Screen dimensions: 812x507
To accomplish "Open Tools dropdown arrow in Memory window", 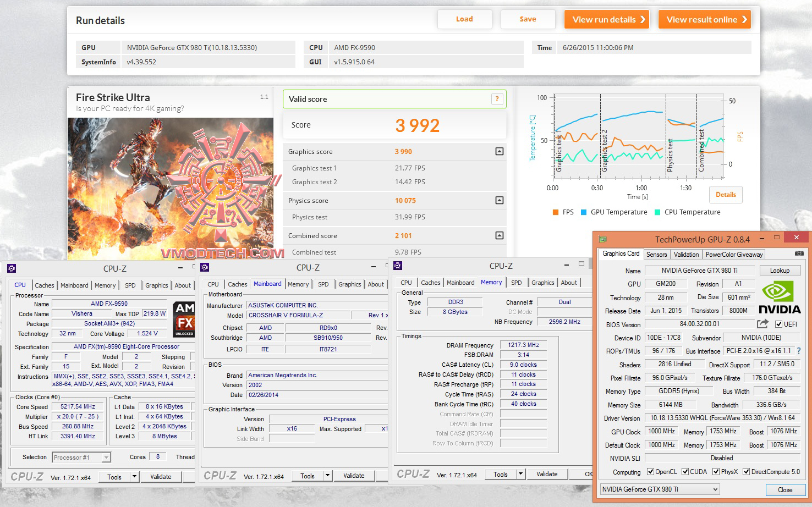I will pyautogui.click(x=520, y=474).
